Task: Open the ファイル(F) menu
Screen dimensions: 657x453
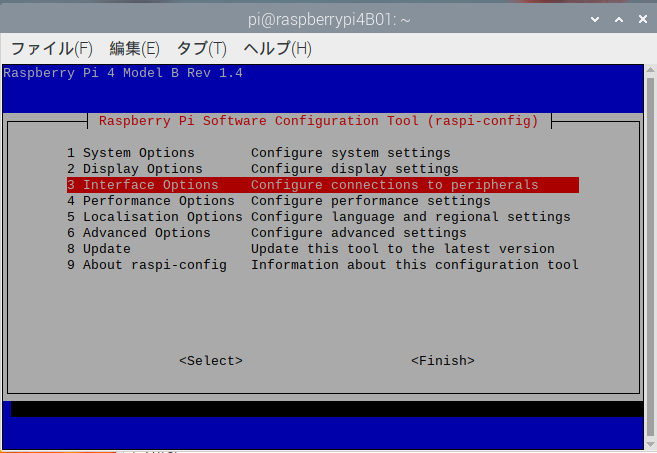Action: (x=51, y=48)
